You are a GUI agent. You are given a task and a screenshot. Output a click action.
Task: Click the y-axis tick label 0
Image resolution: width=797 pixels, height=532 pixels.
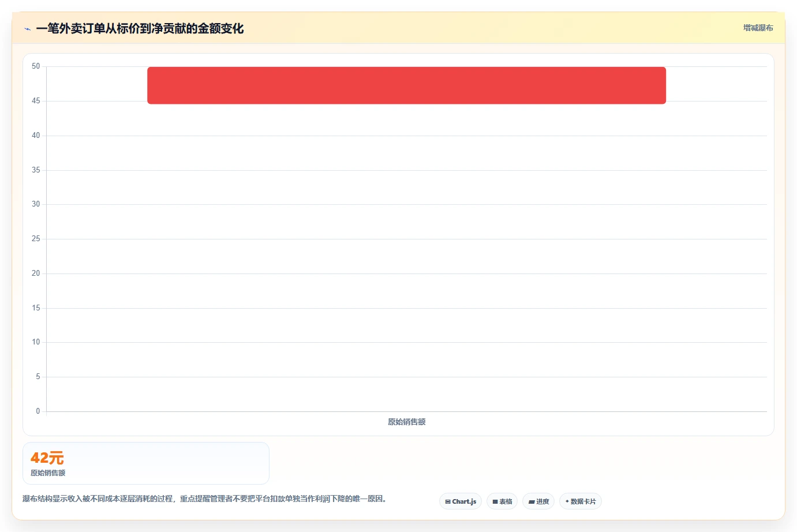(x=38, y=411)
